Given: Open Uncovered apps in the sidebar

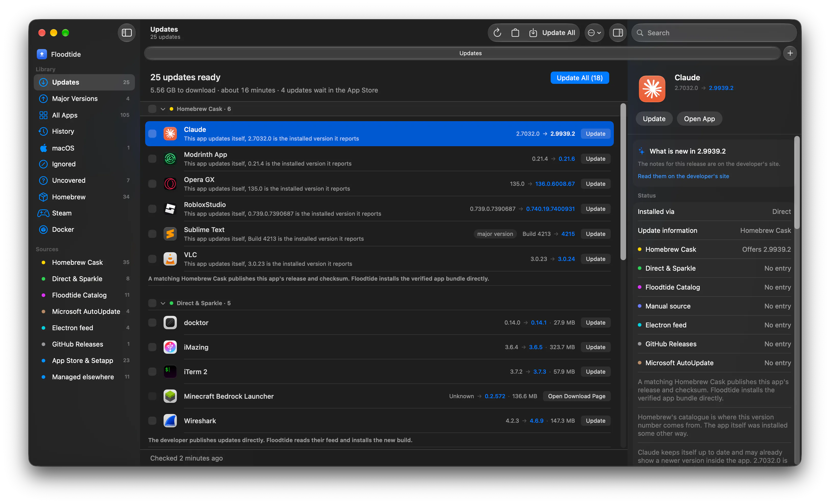Looking at the screenshot, I should tap(84, 181).
